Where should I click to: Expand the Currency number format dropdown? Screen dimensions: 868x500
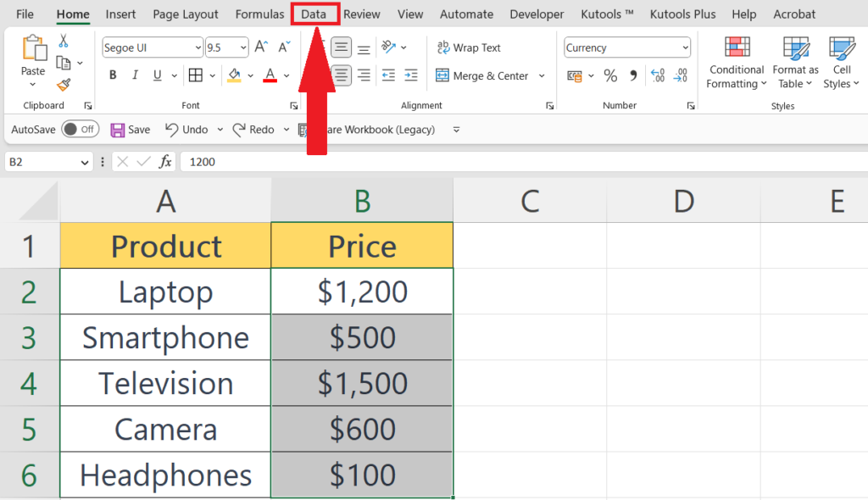pyautogui.click(x=684, y=48)
